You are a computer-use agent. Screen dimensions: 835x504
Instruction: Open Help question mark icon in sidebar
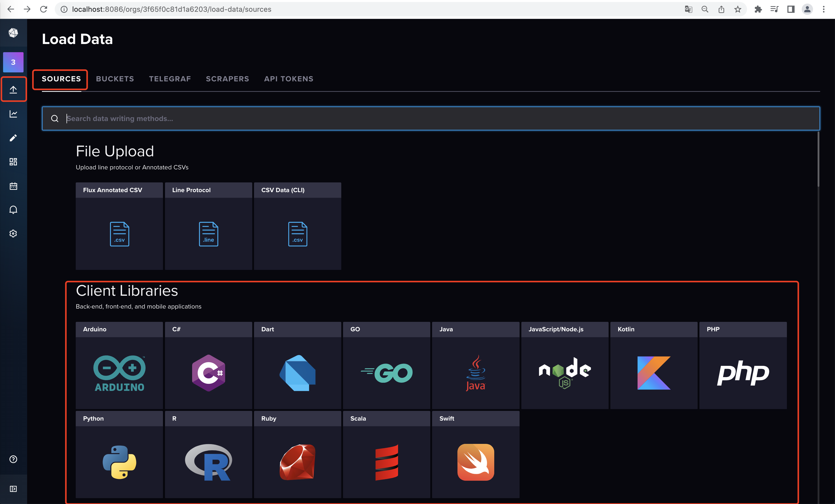click(x=13, y=459)
